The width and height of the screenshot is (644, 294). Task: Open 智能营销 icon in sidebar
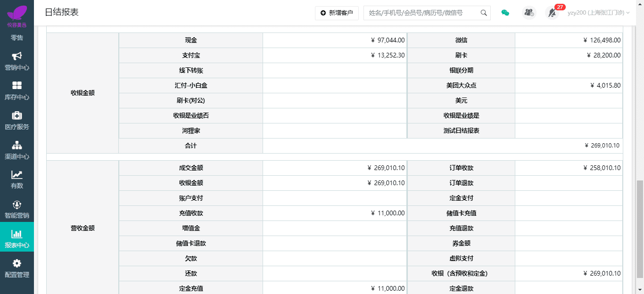(x=17, y=205)
